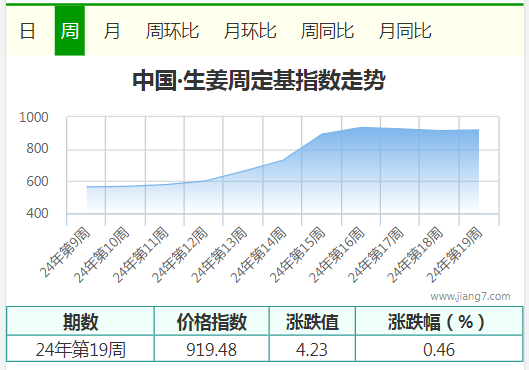Viewport: 529px width, 370px height.
Task: Select the highlighted 周 weekly tab
Action: (x=70, y=31)
